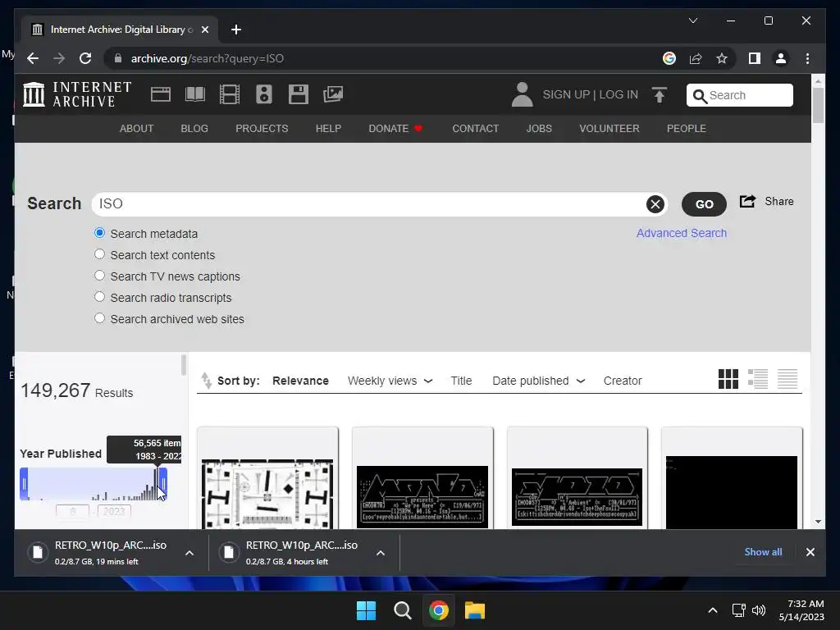Toggle sort direction arrows icon
Screen dimensions: 840x630
pos(206,381)
